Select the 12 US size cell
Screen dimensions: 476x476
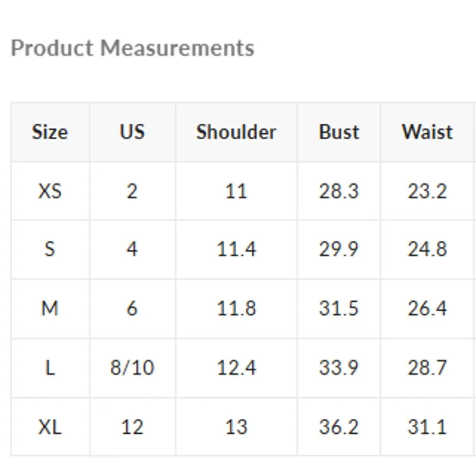132,427
